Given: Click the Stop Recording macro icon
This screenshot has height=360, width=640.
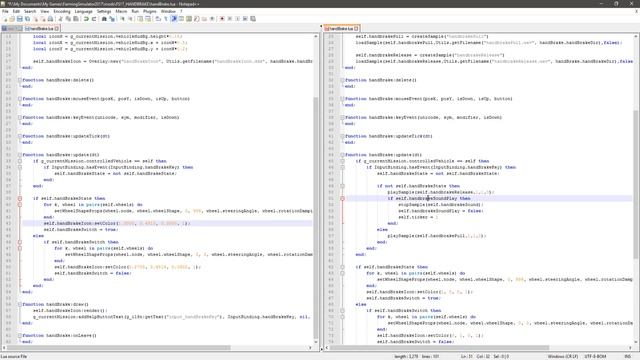Looking at the screenshot, I should click(230, 19).
